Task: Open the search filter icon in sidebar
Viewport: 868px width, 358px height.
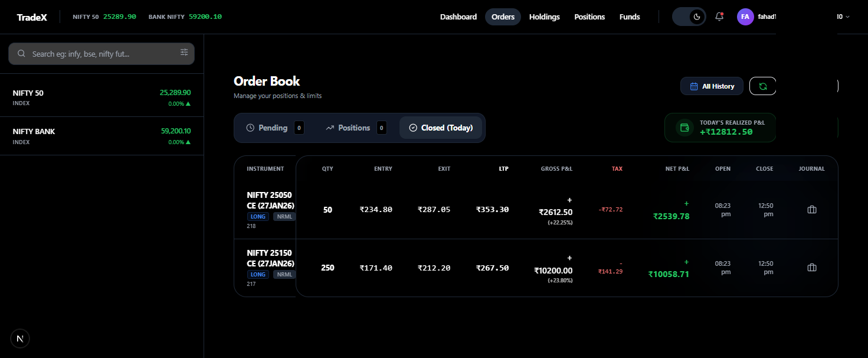Action: 184,53
